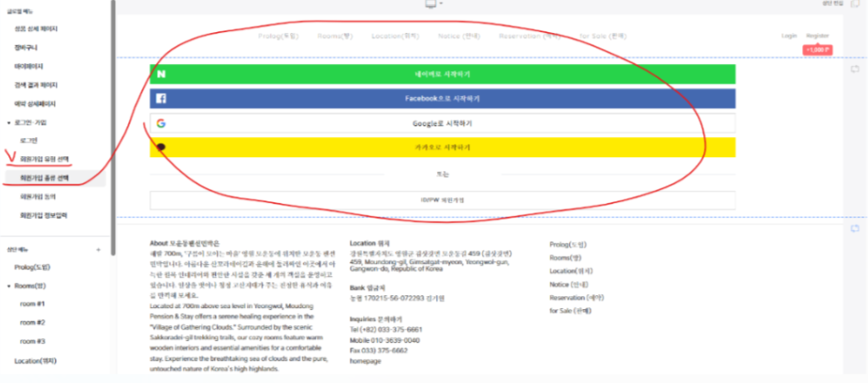This screenshot has height=383, width=868.
Task: Select 회원가입 동의 in sidebar
Action: 38,197
